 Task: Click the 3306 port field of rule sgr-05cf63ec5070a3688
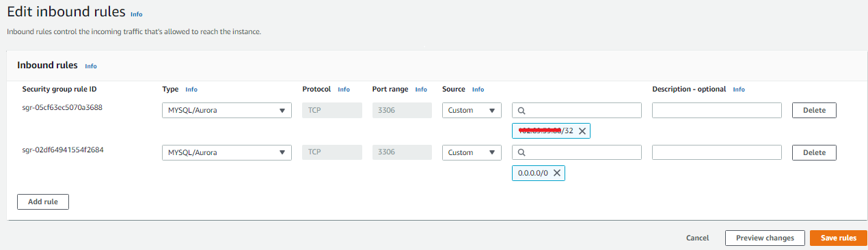click(x=402, y=111)
